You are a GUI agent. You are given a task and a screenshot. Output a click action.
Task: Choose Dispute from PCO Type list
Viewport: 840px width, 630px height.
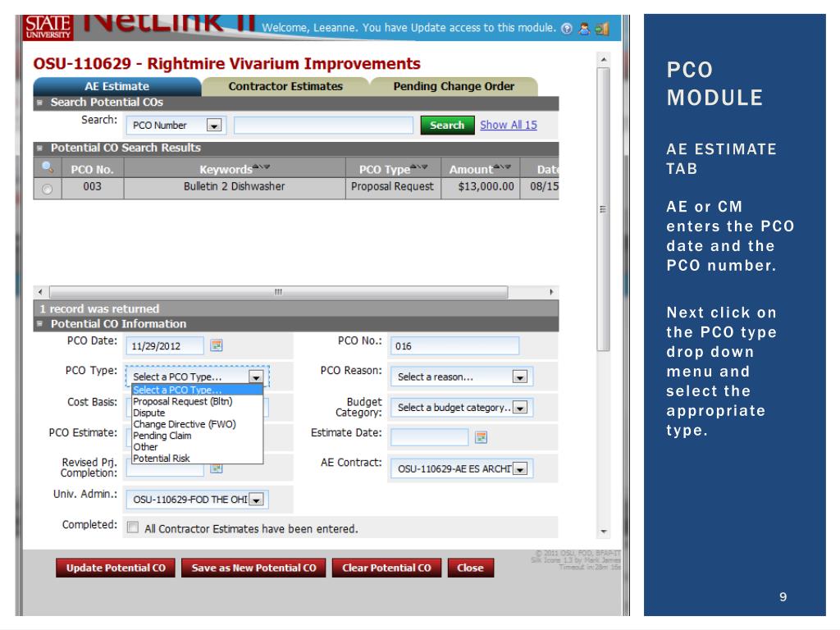tap(197, 413)
